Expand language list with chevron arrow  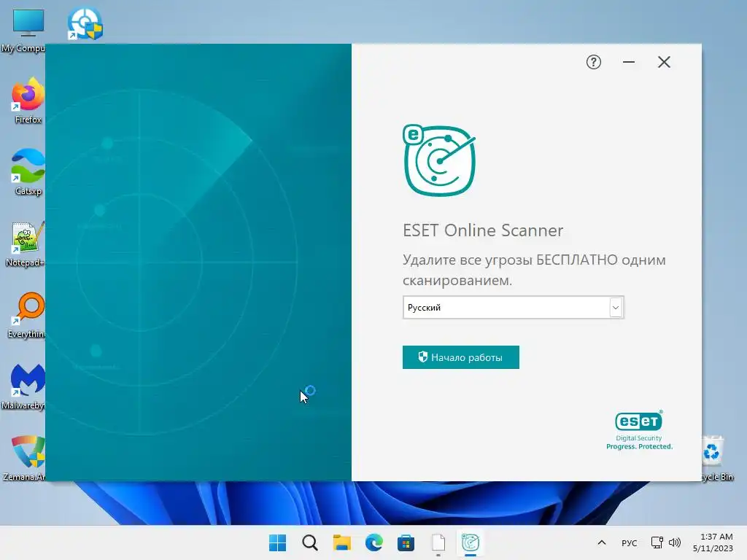[x=616, y=308]
